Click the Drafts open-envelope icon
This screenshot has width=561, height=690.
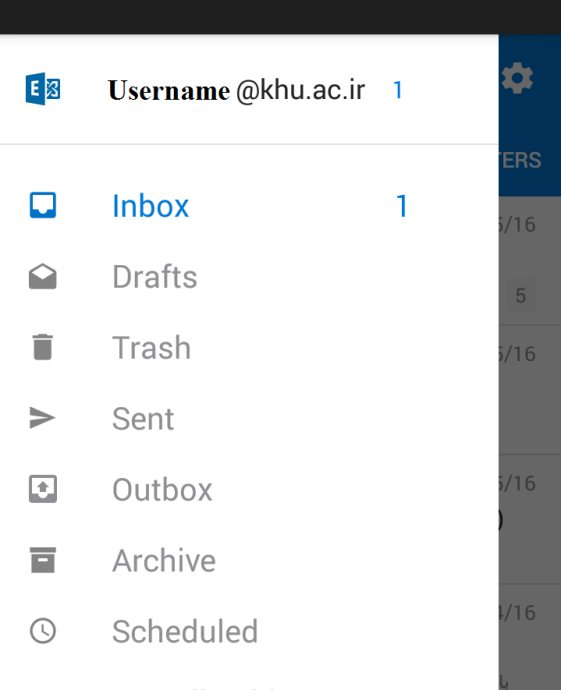pyautogui.click(x=43, y=276)
